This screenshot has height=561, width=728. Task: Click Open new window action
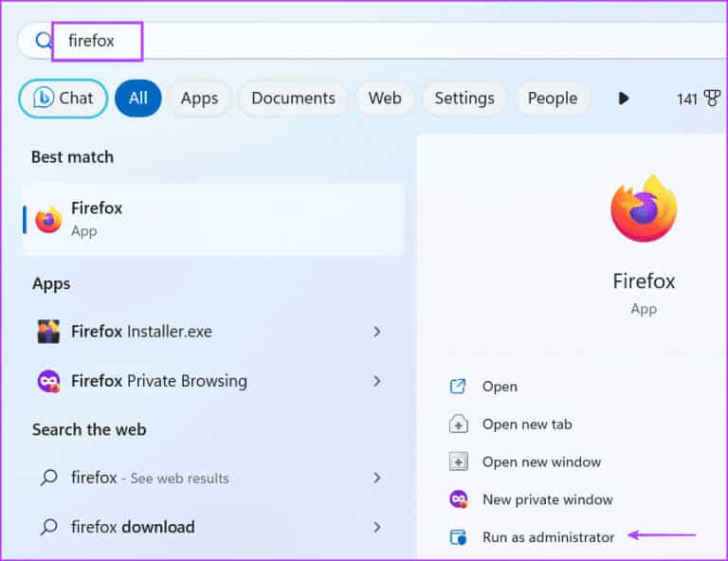coord(541,461)
